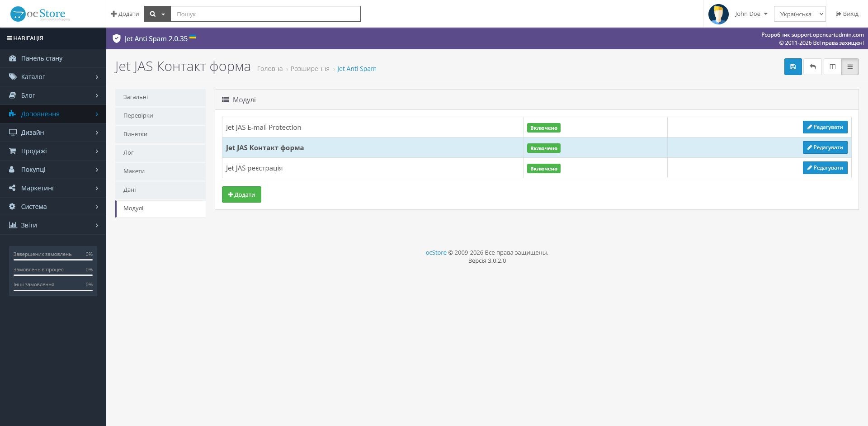Expand the Звіти sidebar menu
The width and height of the screenshot is (868, 426).
[53, 225]
